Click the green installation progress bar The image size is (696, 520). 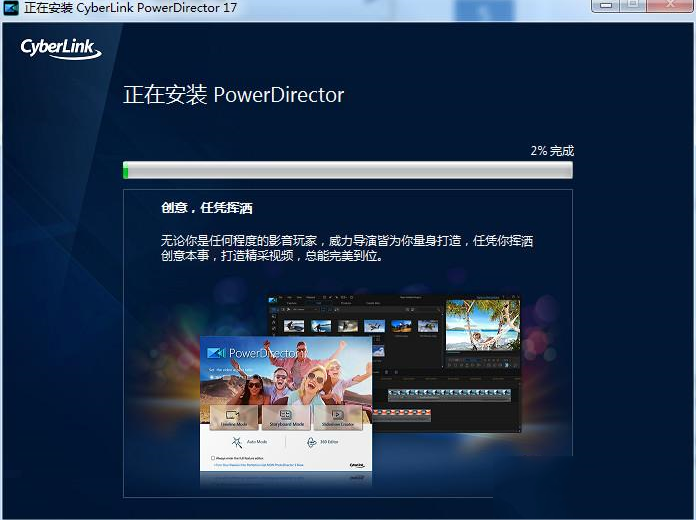[347, 170]
